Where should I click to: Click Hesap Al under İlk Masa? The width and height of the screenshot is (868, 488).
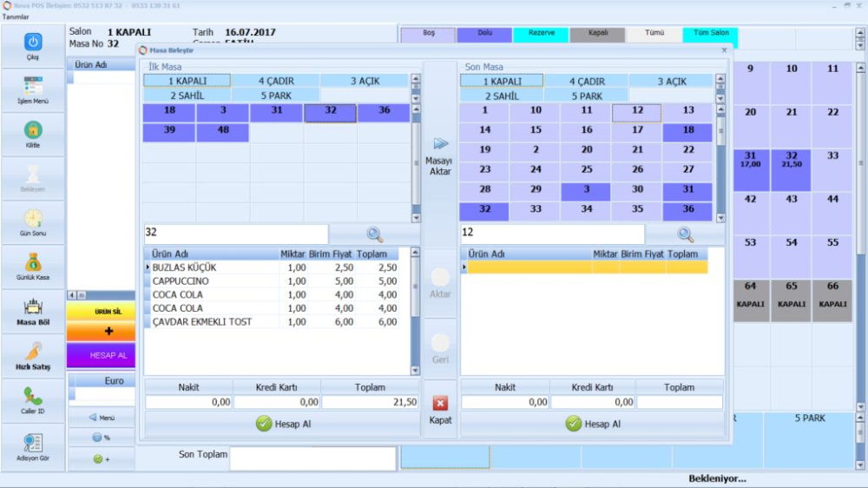tap(281, 424)
